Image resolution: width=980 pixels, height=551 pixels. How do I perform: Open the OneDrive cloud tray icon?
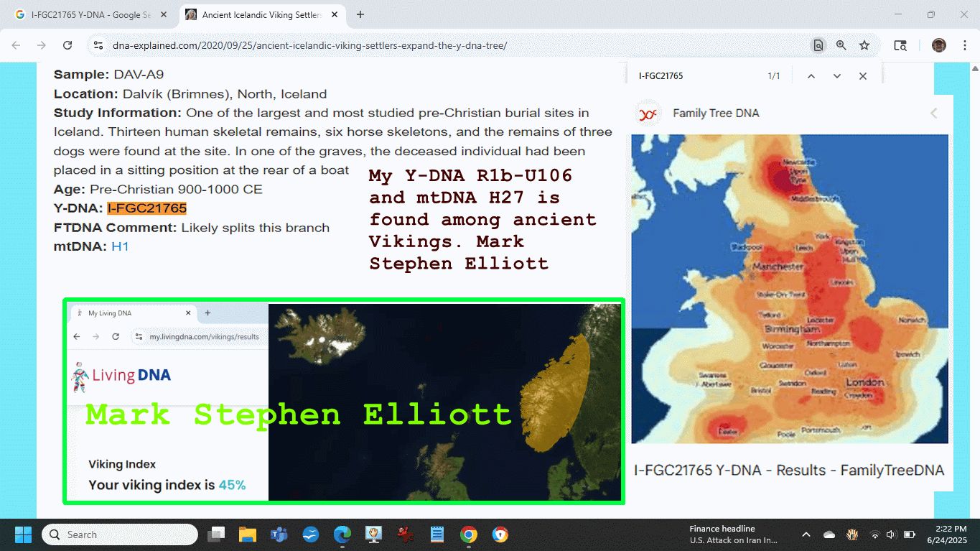coord(829,534)
